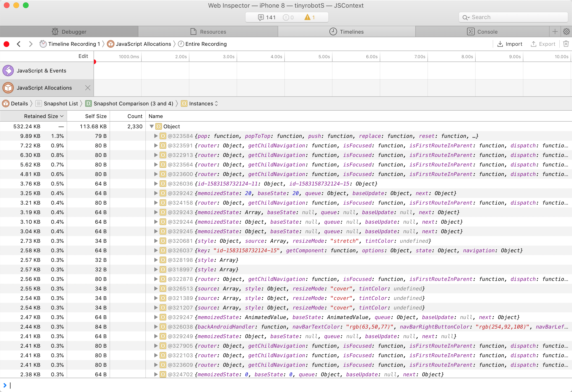Click the Details breadcrumb icon

[x=6, y=103]
